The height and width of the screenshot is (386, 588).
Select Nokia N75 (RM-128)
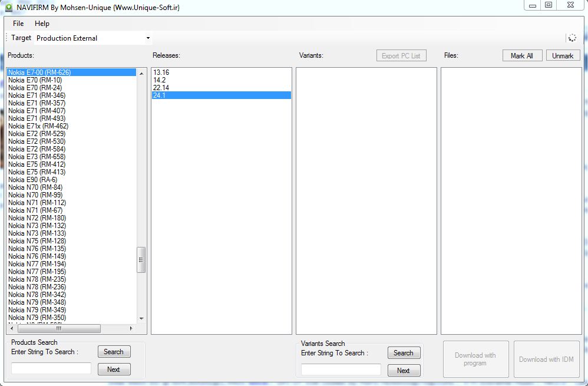72,241
